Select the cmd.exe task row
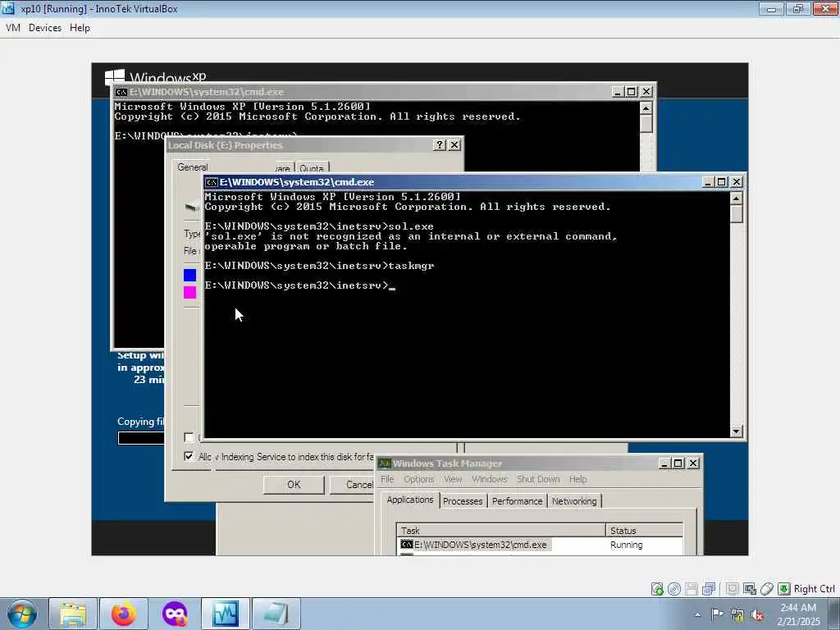Viewport: 840px width, 630px height. click(540, 545)
